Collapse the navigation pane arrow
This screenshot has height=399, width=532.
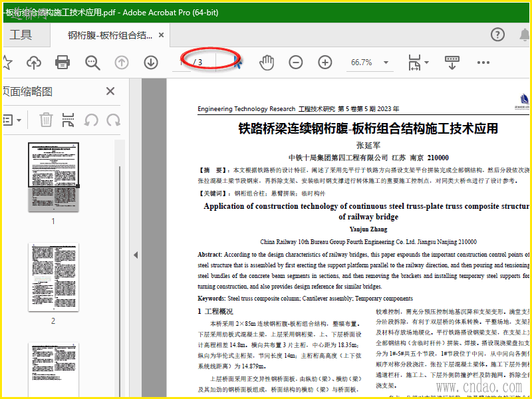coord(136,255)
